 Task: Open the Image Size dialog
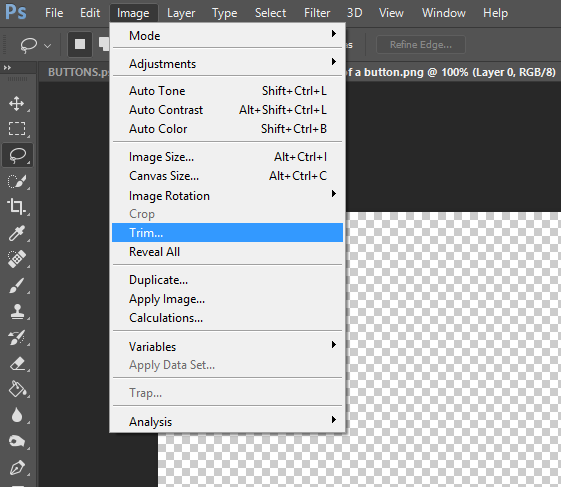(228, 156)
